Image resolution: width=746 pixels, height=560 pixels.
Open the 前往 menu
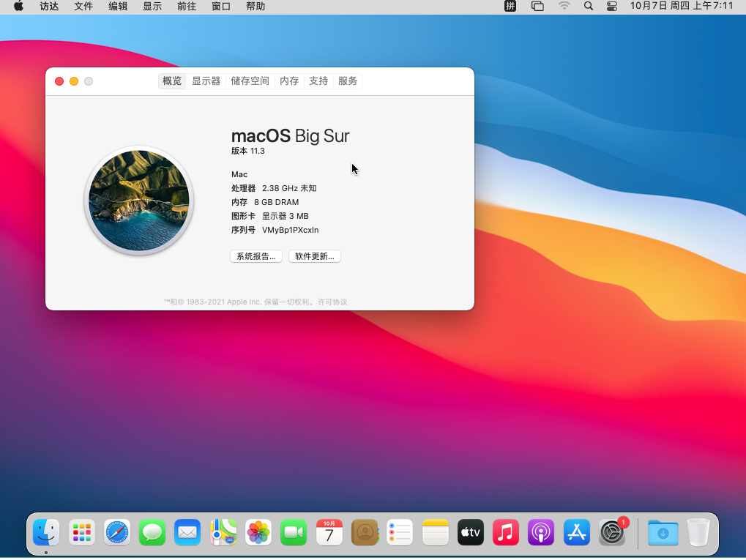(x=187, y=6)
